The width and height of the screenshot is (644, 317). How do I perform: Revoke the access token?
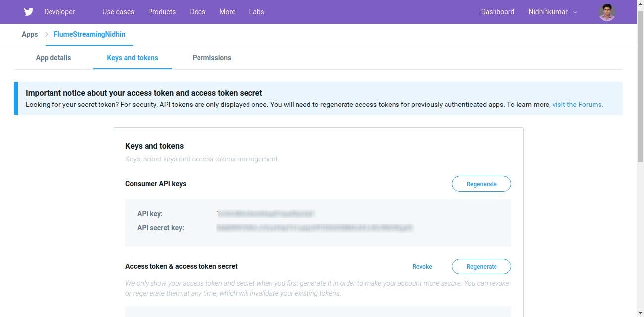422,266
